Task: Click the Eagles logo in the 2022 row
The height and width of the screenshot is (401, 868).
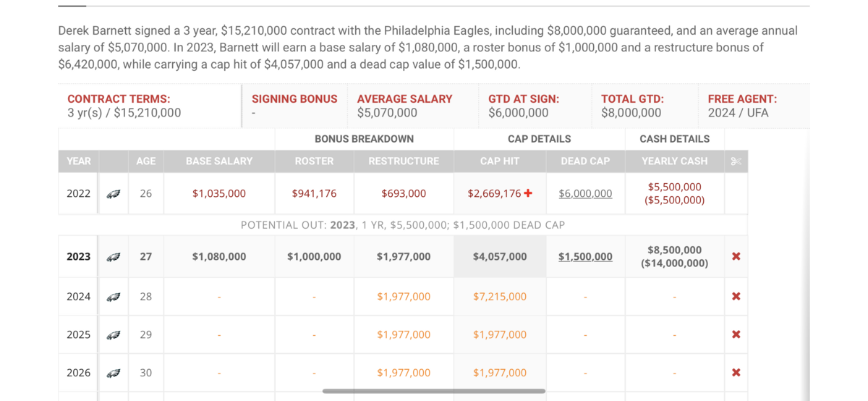Action: click(114, 194)
